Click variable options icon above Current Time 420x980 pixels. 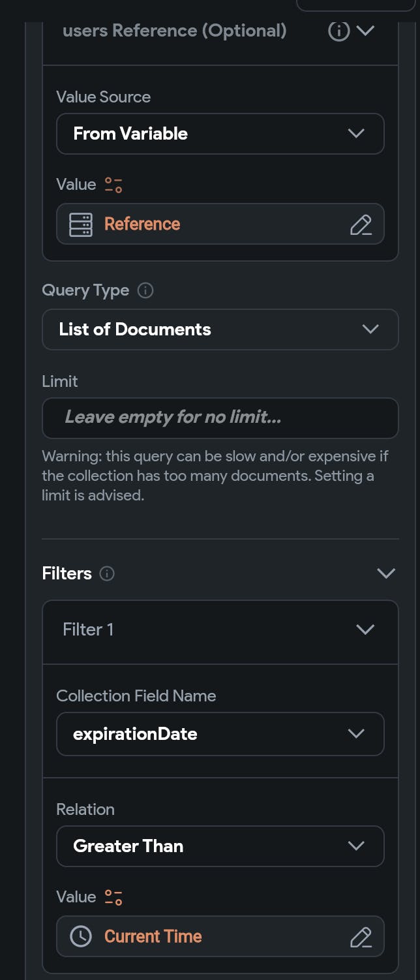coord(113,897)
